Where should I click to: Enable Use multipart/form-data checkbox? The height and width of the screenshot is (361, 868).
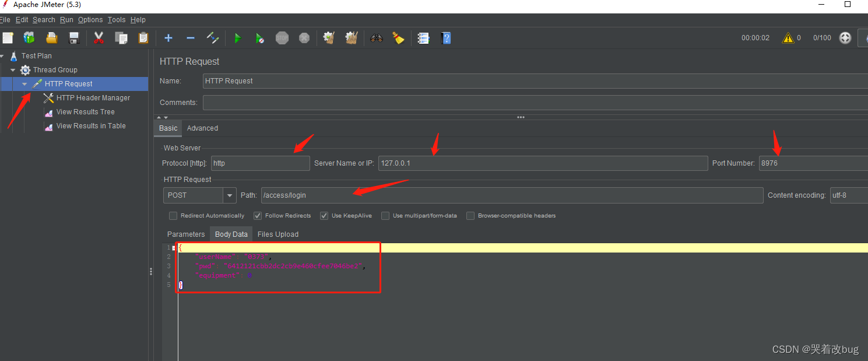pyautogui.click(x=385, y=216)
